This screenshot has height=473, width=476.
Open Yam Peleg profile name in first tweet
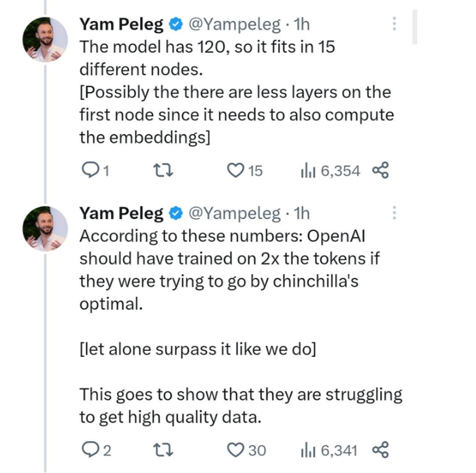(x=121, y=25)
